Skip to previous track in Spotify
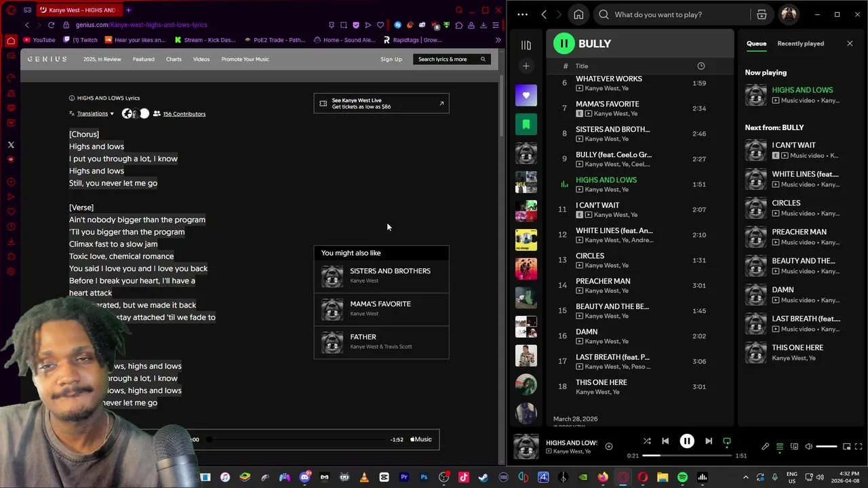The height and width of the screenshot is (488, 868). (665, 441)
